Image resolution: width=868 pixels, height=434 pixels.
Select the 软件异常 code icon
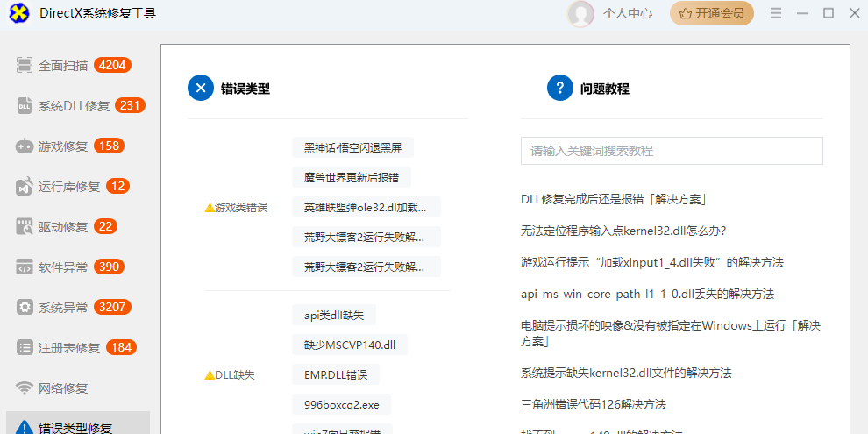click(25, 267)
